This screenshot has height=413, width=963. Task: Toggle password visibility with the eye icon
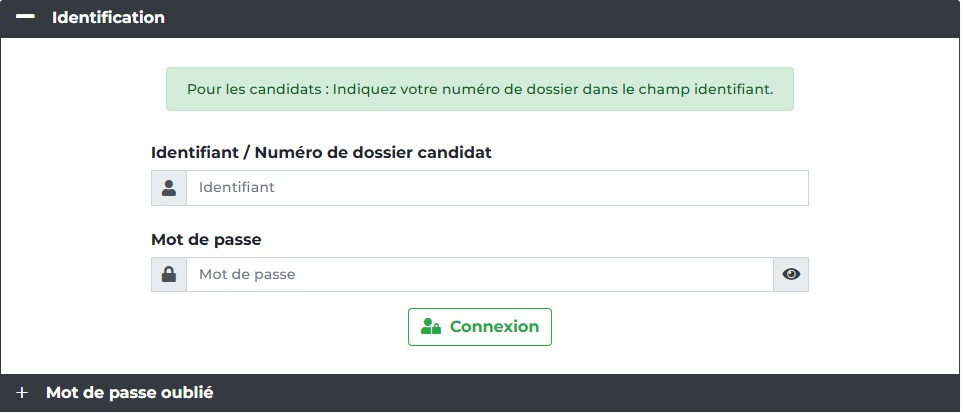(791, 274)
